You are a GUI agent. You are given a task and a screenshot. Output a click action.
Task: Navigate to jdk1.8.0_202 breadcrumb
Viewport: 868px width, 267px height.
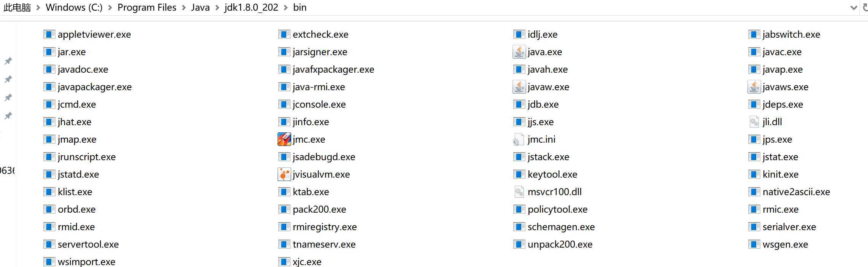coord(251,7)
